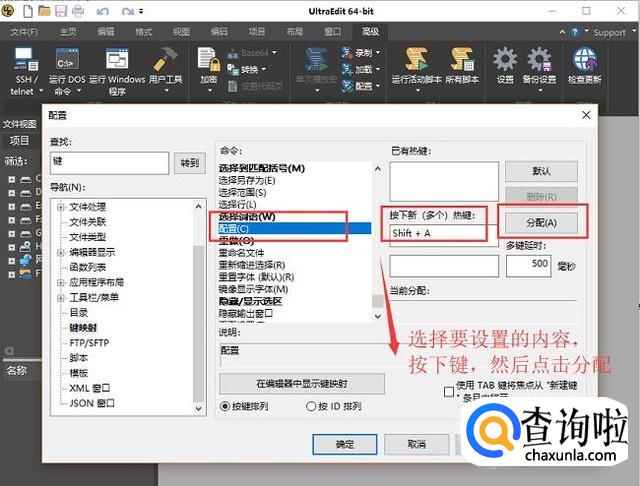
Task: Switch to the 编辑 ribbon tab
Action: 106,32
